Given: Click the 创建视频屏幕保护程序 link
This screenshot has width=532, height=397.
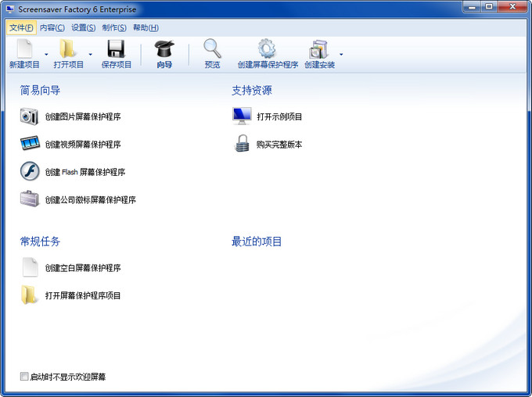Looking at the screenshot, I should [x=83, y=145].
